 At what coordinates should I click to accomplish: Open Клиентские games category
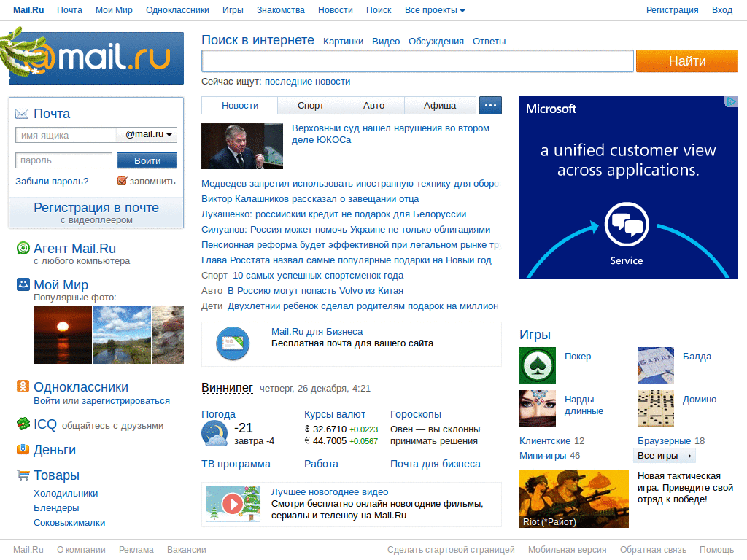tap(545, 441)
